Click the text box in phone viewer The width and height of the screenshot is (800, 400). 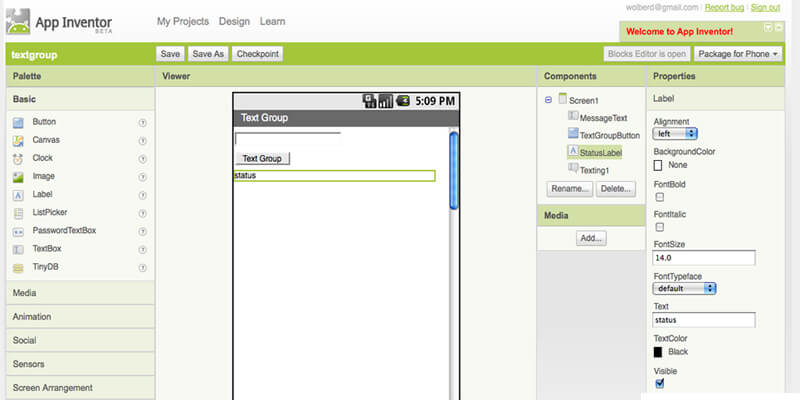coord(288,139)
